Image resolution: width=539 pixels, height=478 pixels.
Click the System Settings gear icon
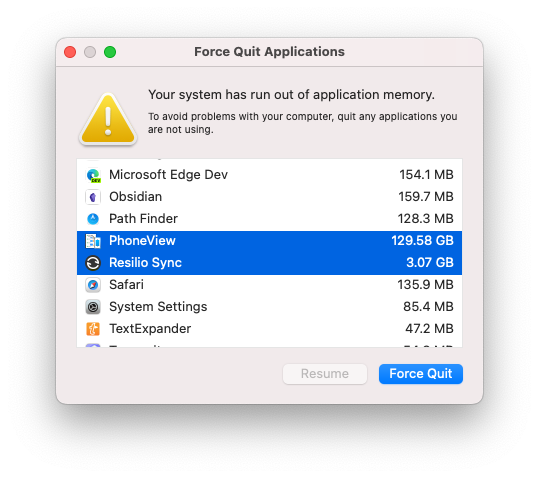(93, 307)
